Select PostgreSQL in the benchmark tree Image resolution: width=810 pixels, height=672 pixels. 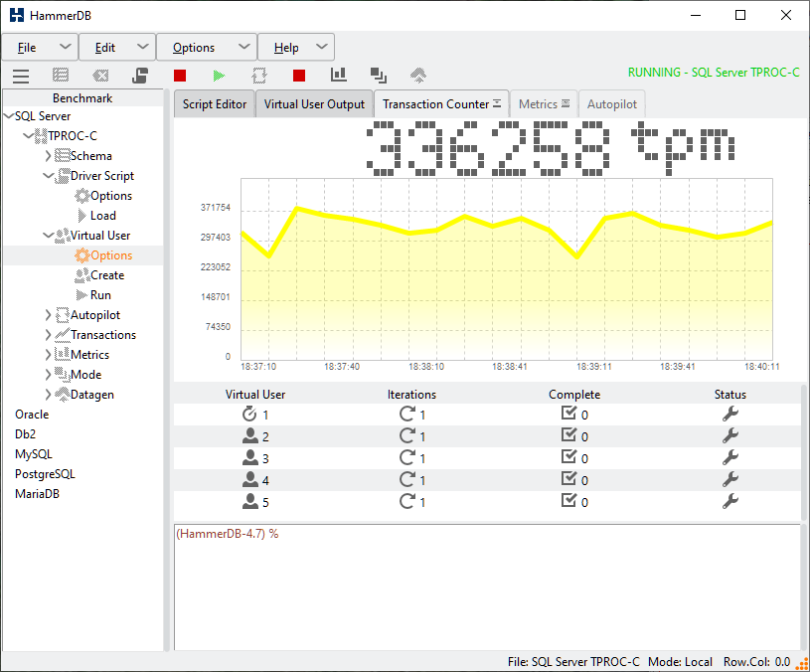tap(45, 473)
